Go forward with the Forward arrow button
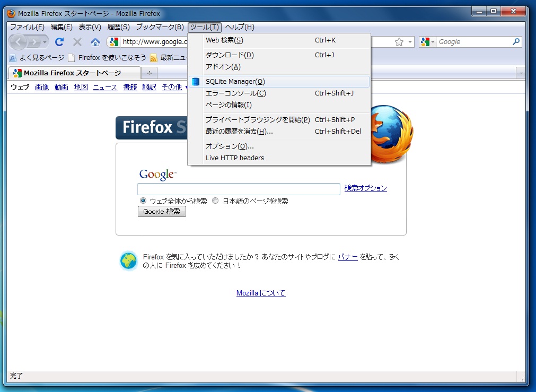The image size is (536, 392). click(33, 42)
